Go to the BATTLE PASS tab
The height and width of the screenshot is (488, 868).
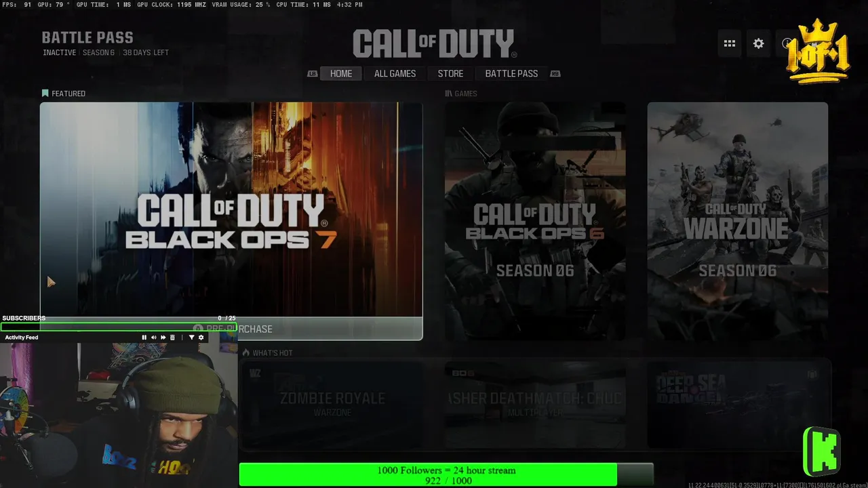[x=511, y=74]
